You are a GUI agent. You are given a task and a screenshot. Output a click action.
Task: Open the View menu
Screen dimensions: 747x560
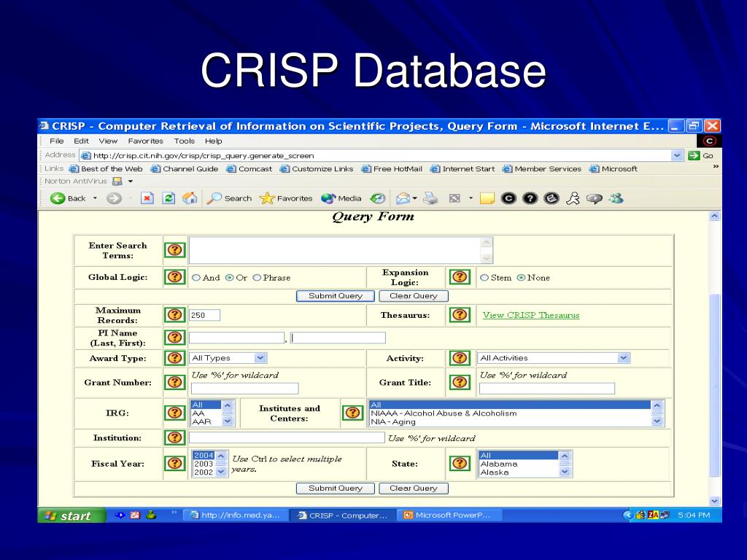tap(108, 141)
